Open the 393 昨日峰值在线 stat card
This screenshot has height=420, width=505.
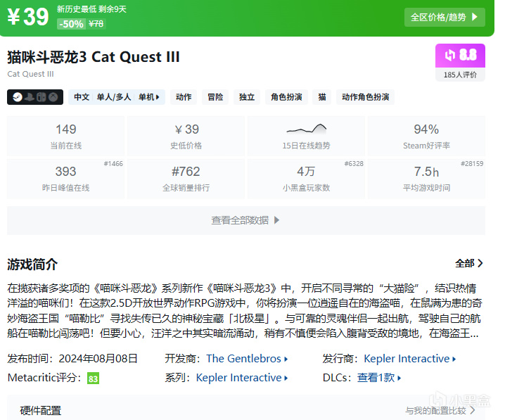[65, 179]
